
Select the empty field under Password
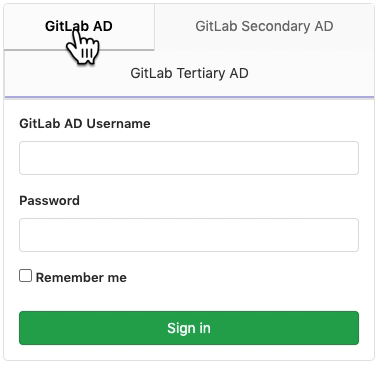[x=189, y=235]
